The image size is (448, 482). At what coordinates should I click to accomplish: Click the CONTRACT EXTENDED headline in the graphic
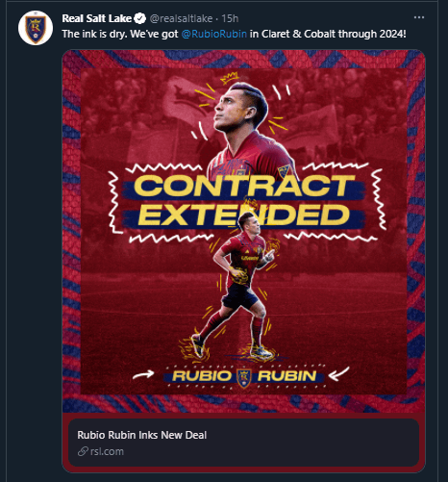pyautogui.click(x=244, y=200)
